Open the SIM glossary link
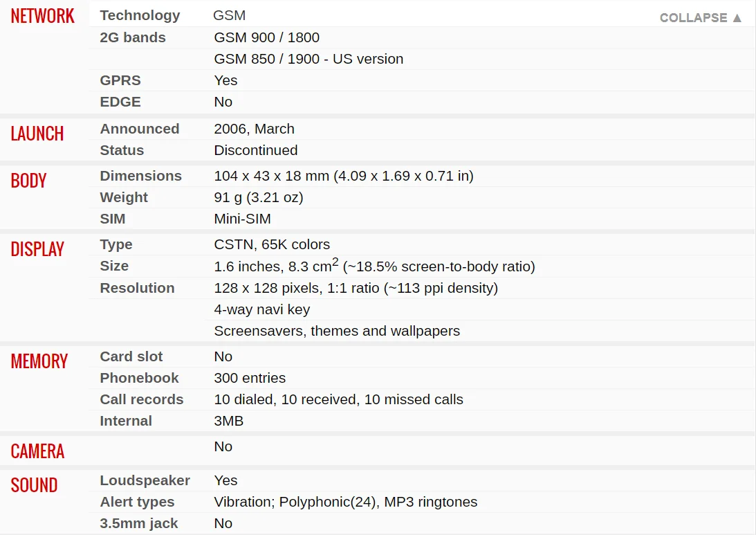Screen dimensions: 756x535 113,219
